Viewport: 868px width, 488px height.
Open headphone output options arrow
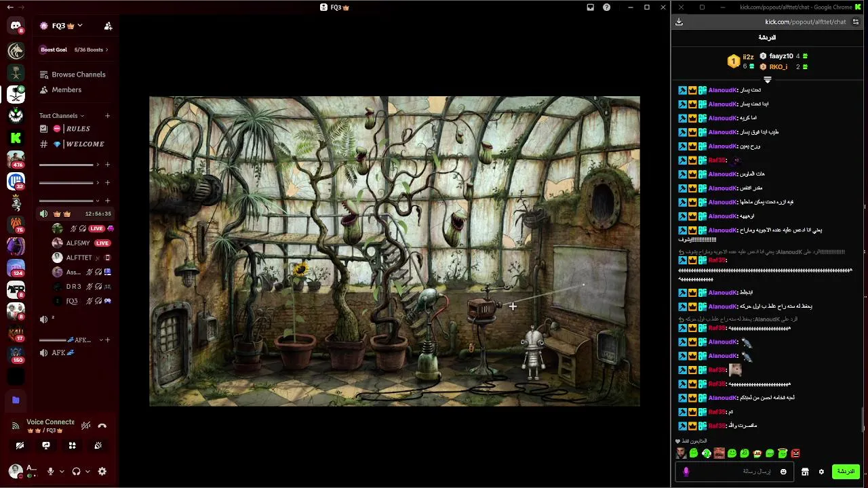pos(87,472)
